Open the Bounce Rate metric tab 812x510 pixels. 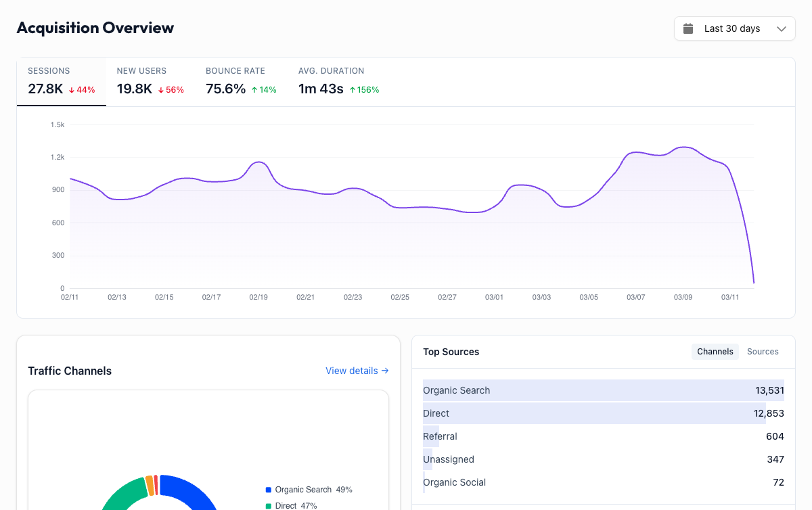[x=241, y=81]
